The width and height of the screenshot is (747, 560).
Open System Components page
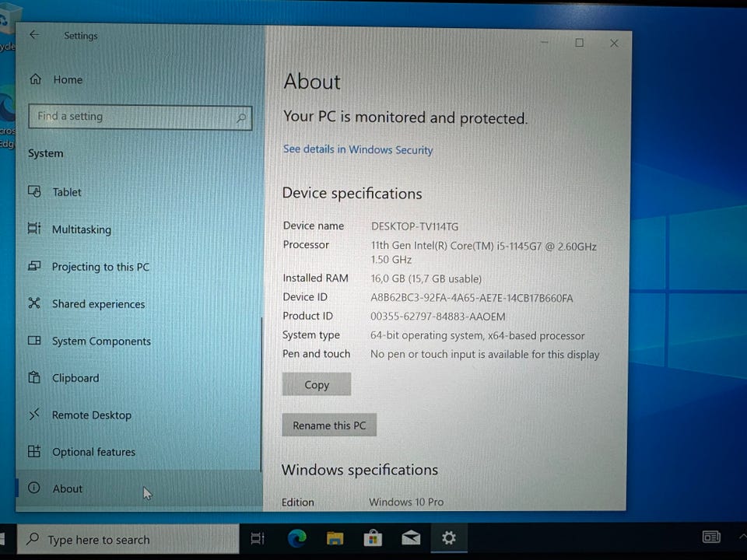(x=101, y=341)
